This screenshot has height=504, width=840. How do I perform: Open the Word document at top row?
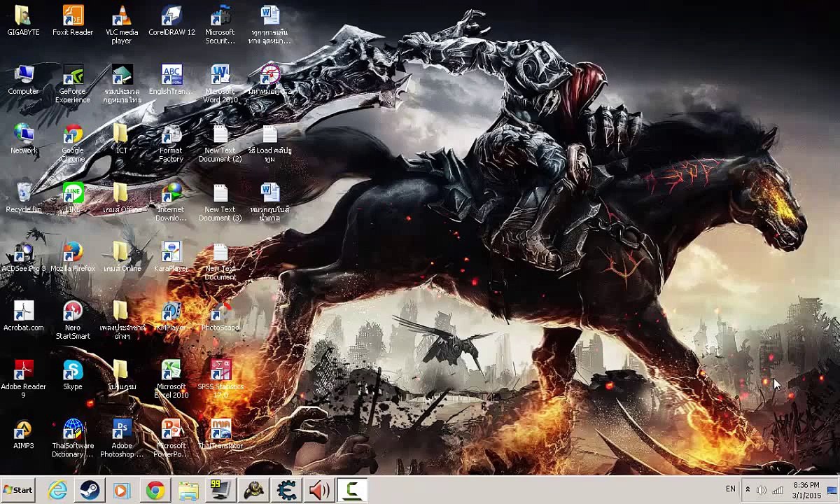[269, 25]
